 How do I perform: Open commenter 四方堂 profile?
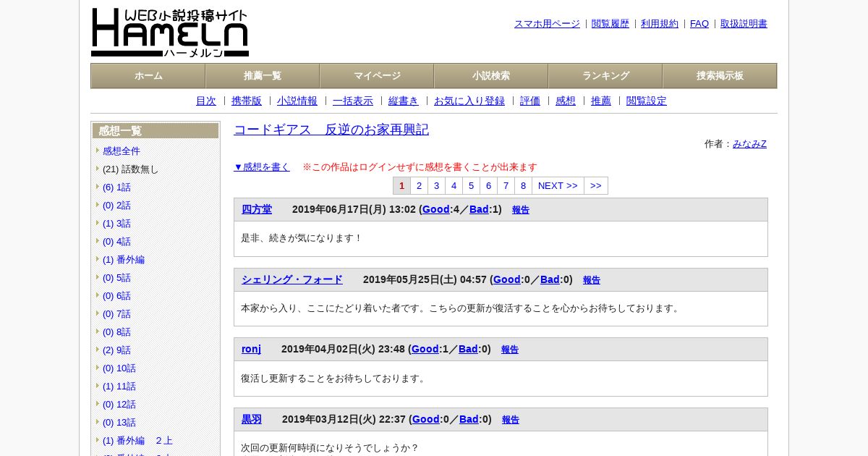257,209
